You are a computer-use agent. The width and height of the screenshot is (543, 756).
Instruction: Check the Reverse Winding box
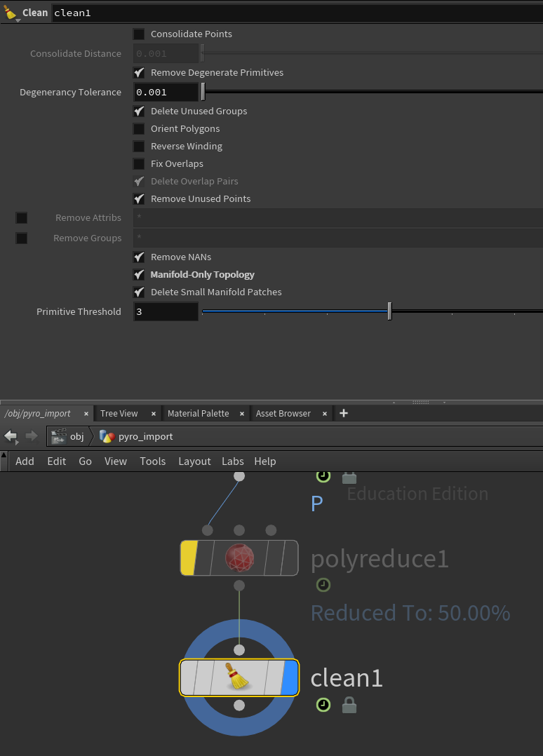point(139,146)
